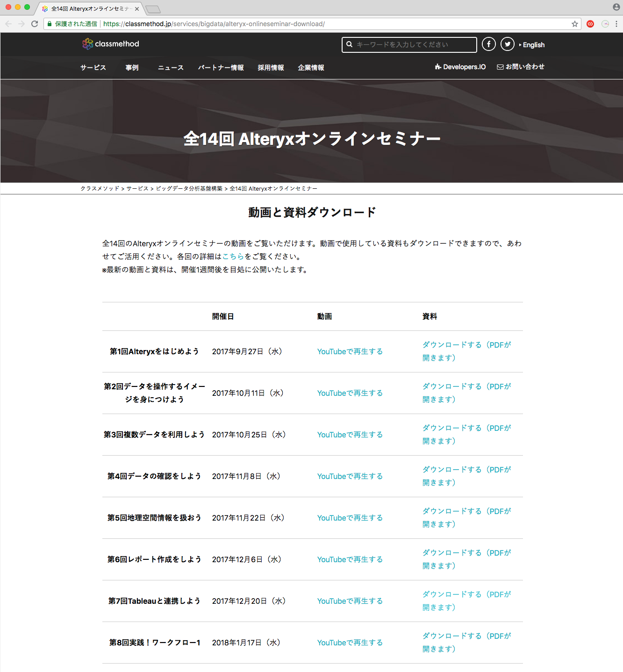Click the 開催日 column header
Screen dimensions: 623x672
(223, 316)
